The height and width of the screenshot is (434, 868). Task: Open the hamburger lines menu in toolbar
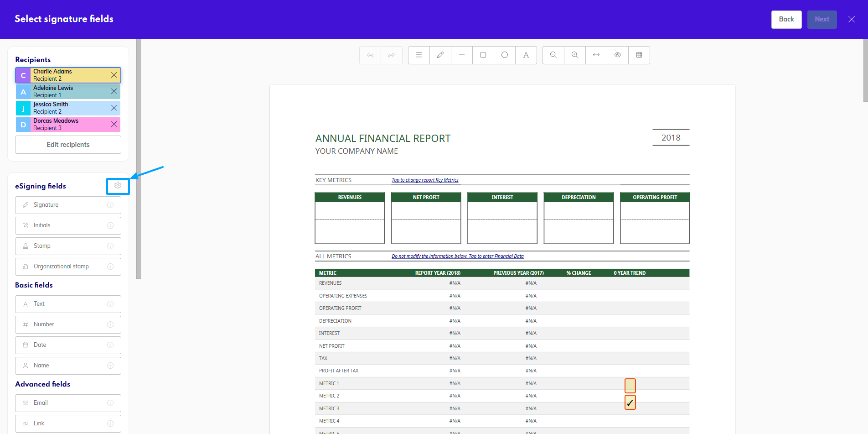[419, 55]
